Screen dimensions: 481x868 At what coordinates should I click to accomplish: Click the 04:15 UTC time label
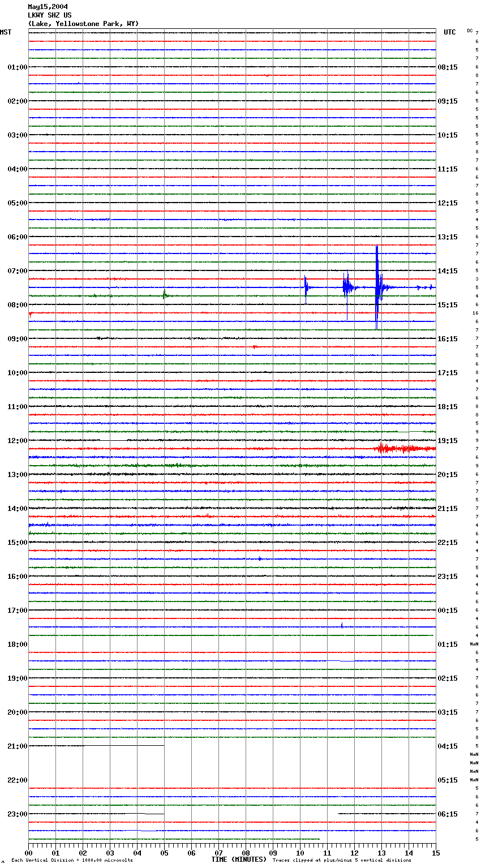(448, 746)
